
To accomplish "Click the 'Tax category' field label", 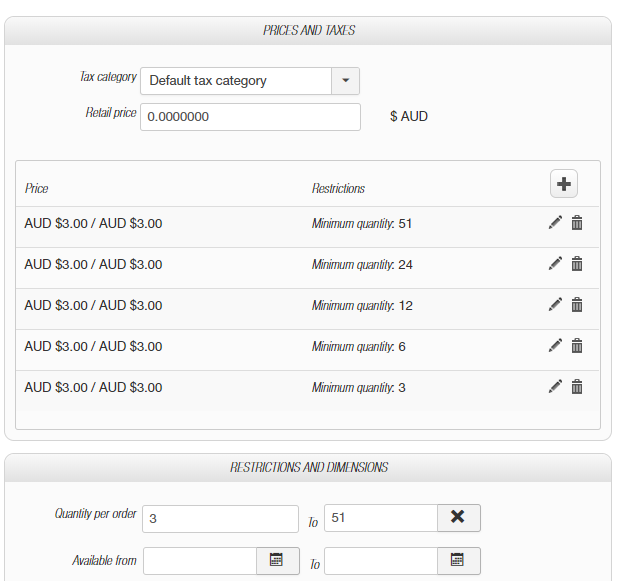I will pos(108,77).
